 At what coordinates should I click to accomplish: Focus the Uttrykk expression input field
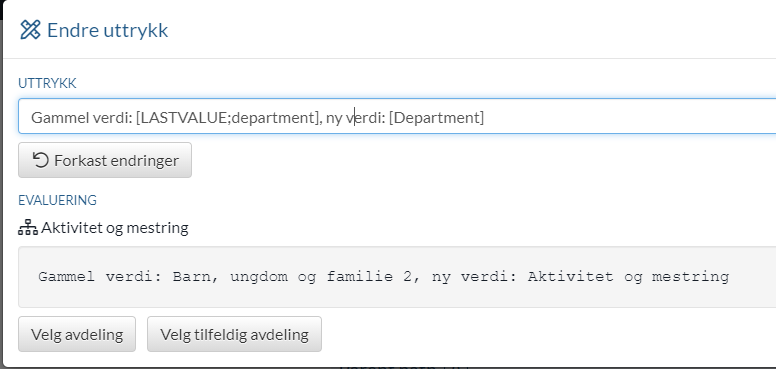(x=397, y=116)
